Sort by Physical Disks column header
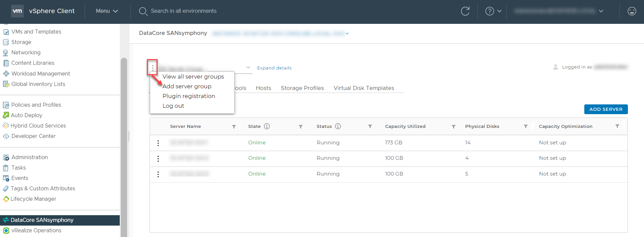 point(482,127)
